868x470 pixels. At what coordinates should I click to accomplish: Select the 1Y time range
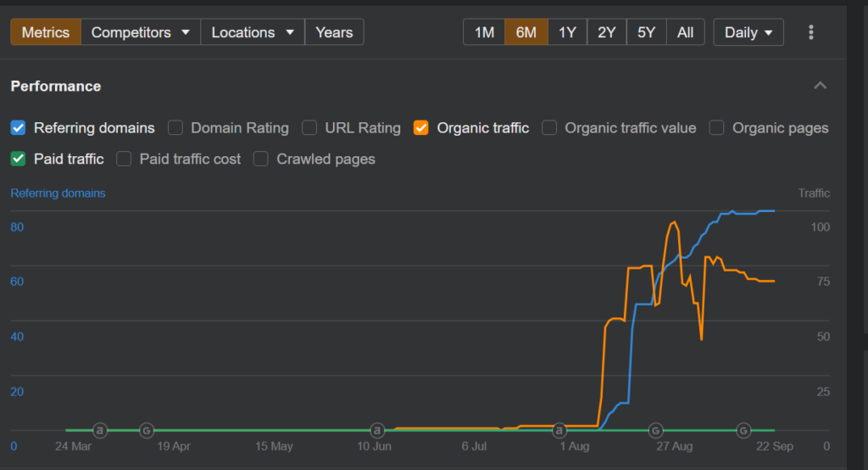pos(567,32)
